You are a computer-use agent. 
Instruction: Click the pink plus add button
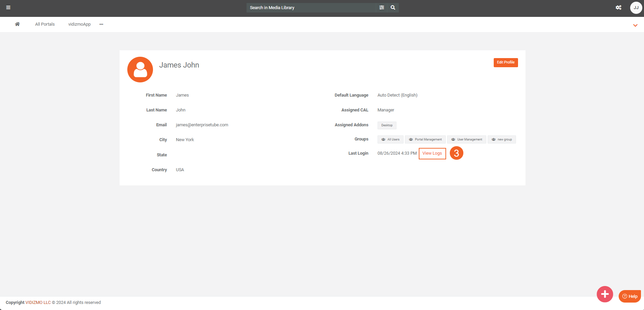point(604,294)
